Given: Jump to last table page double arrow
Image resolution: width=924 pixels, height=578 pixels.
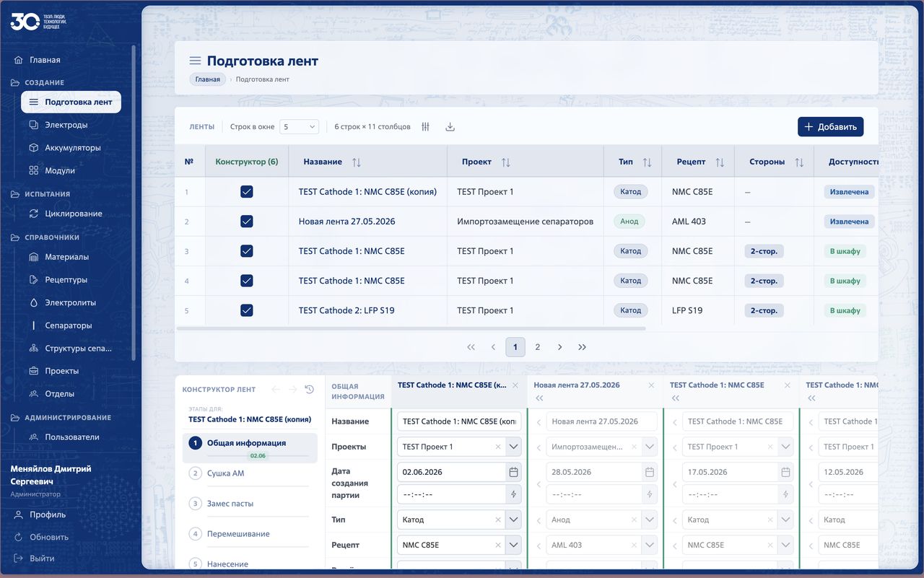Looking at the screenshot, I should (583, 347).
